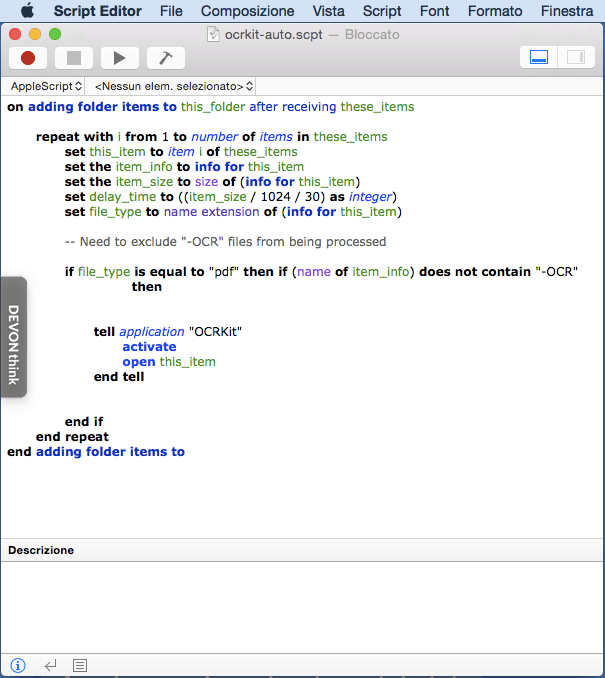Screen dimensions: 605x678
Task: Show the description info pane icon
Action: (18, 665)
